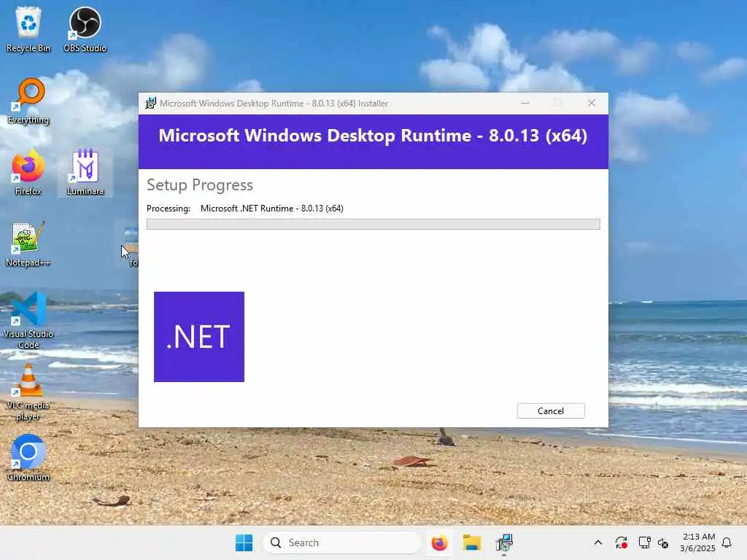Select the VLC media player shortcut
Viewport: 747px width, 560px height.
point(28,392)
